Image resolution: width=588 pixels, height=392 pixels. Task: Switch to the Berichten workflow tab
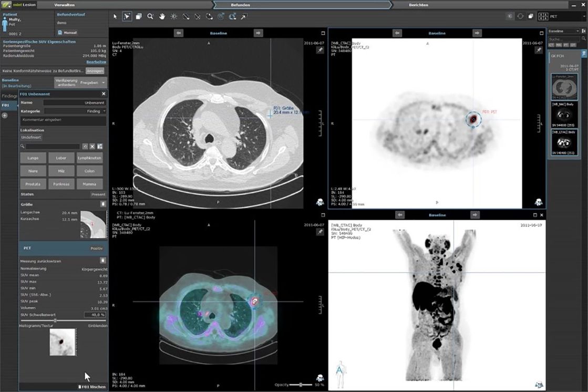click(418, 5)
